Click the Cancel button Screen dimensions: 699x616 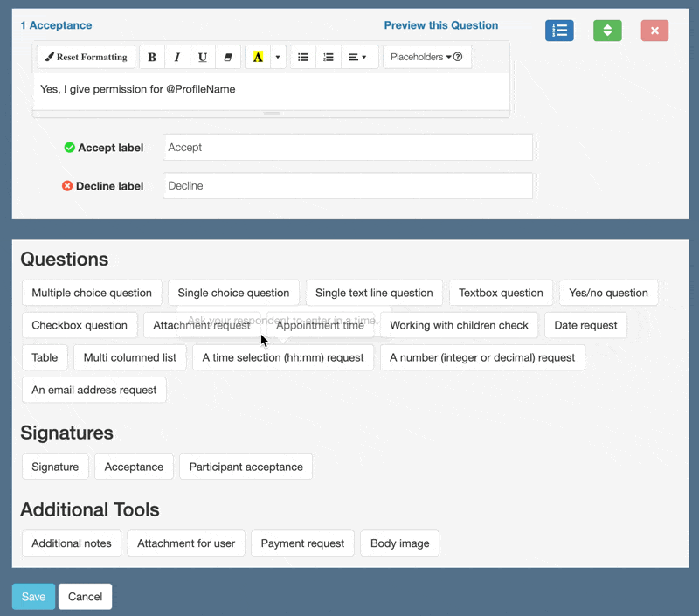point(85,597)
